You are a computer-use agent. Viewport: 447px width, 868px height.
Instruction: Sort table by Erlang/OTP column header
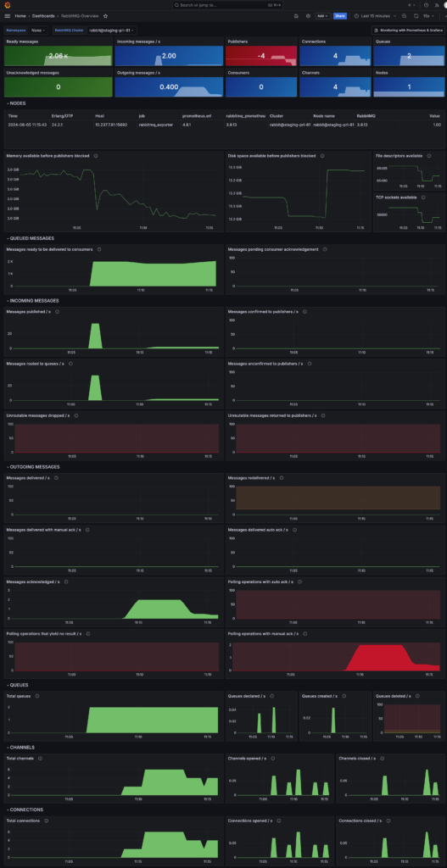click(62, 116)
